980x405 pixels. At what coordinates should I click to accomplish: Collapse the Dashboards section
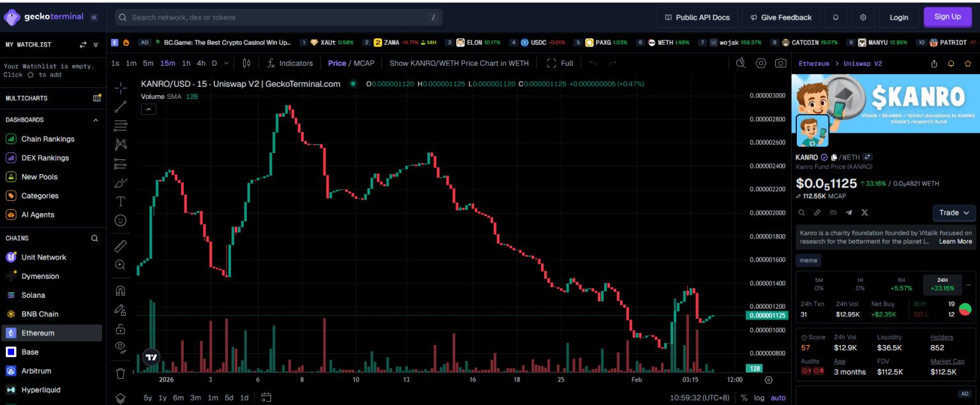[x=96, y=120]
